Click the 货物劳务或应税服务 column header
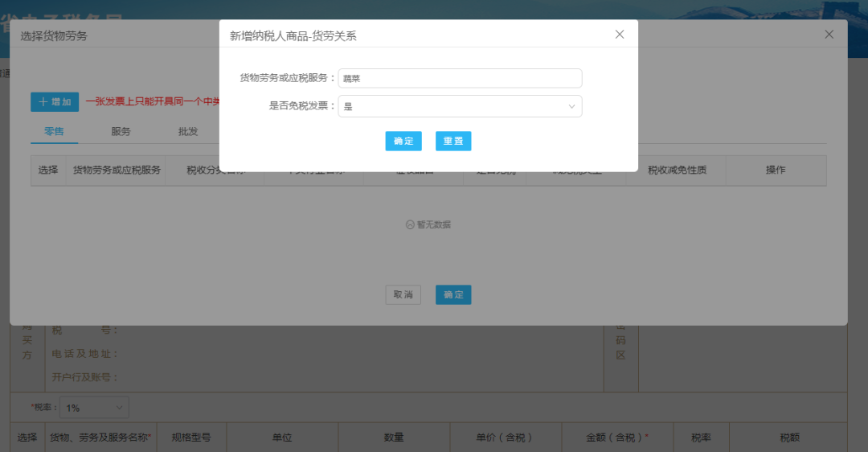Screen dimensions: 868x452 (117, 170)
